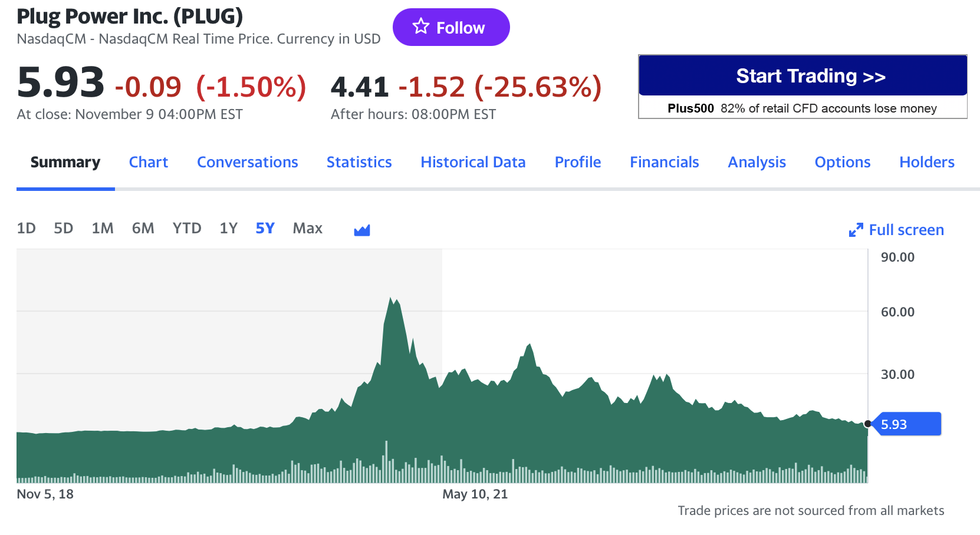This screenshot has height=535, width=980.
Task: Choose the YTD time range
Action: (186, 228)
